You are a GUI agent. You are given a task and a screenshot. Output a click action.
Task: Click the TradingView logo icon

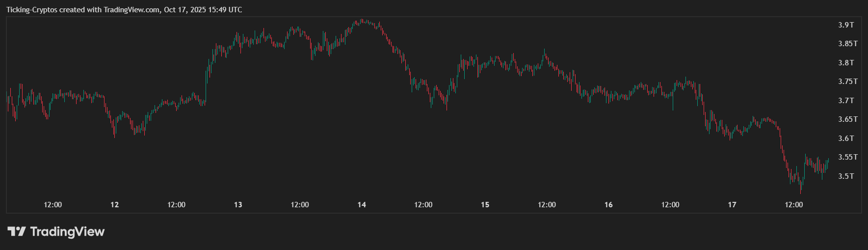tap(16, 231)
